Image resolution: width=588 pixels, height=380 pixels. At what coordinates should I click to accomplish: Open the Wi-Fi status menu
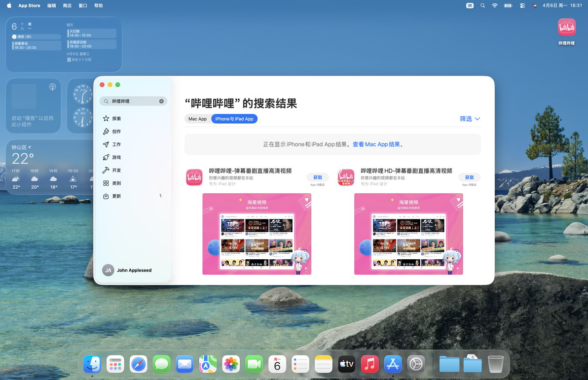[495, 5]
